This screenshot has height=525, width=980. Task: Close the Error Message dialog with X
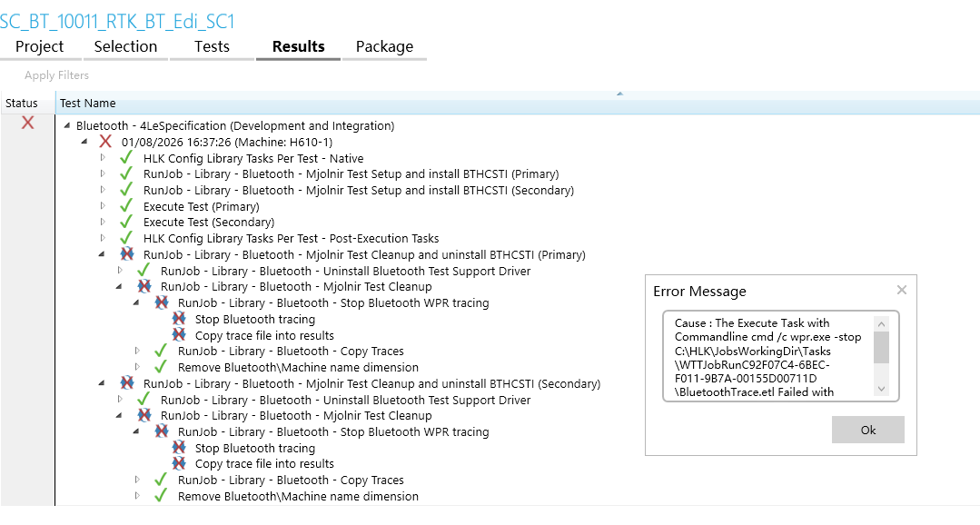click(x=901, y=290)
